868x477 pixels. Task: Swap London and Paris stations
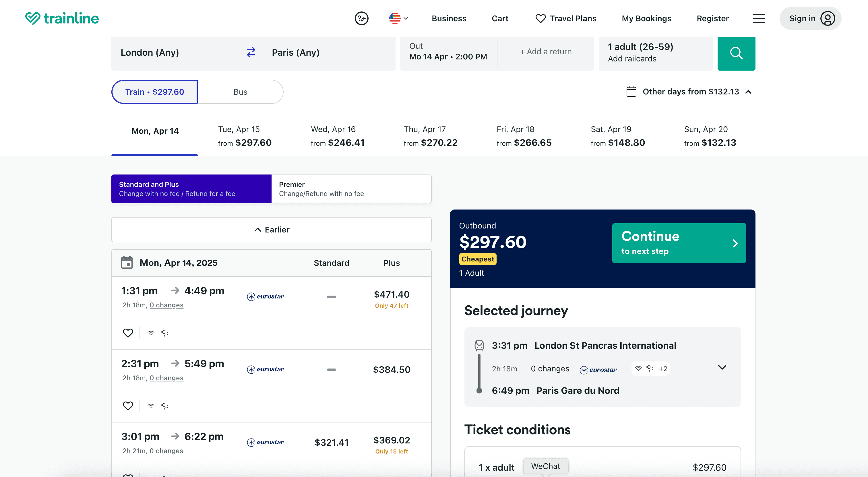(x=251, y=52)
